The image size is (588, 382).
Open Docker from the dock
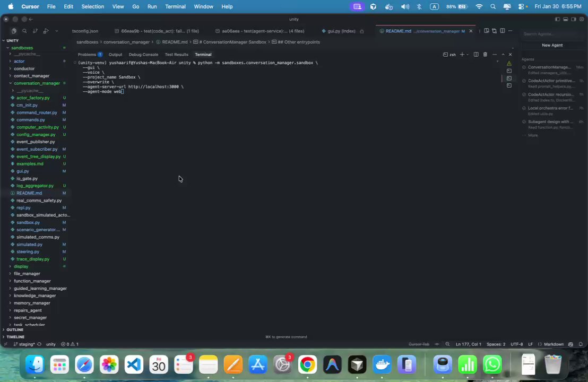coord(382,364)
